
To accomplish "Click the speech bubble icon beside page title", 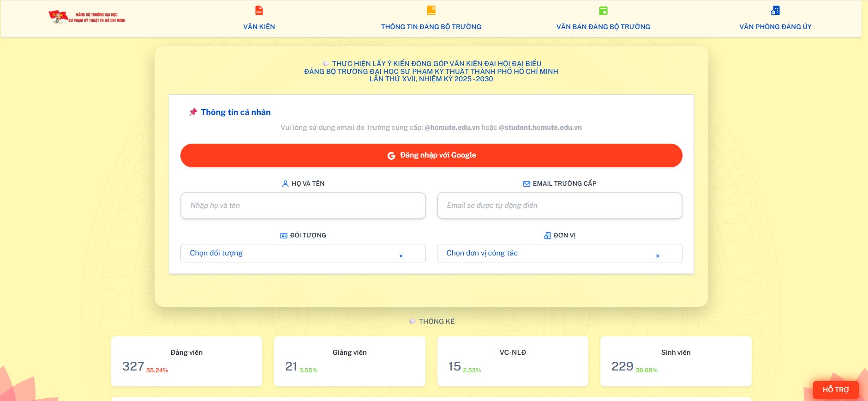I will click(x=326, y=63).
